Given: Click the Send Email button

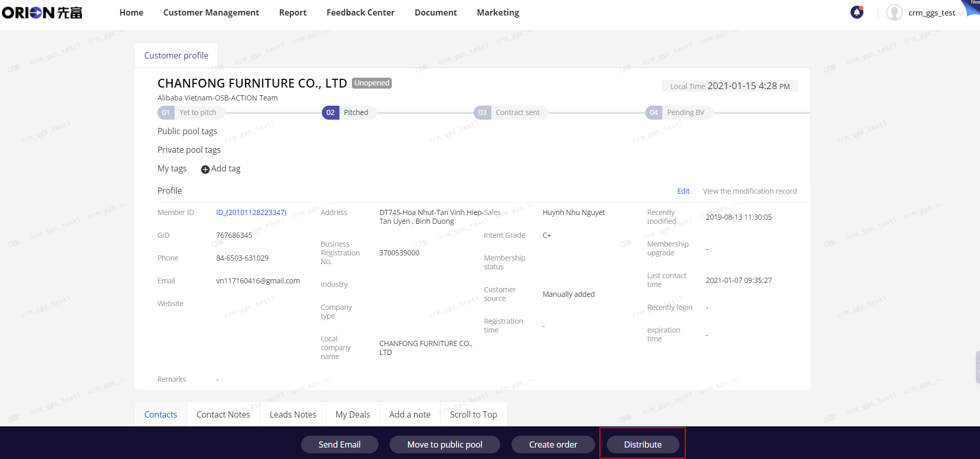Looking at the screenshot, I should pyautogui.click(x=339, y=444).
